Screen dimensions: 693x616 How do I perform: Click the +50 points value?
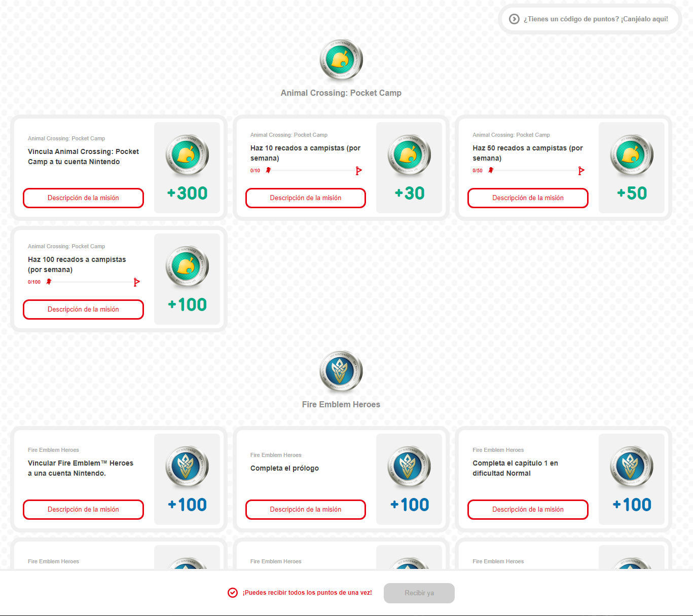(632, 193)
